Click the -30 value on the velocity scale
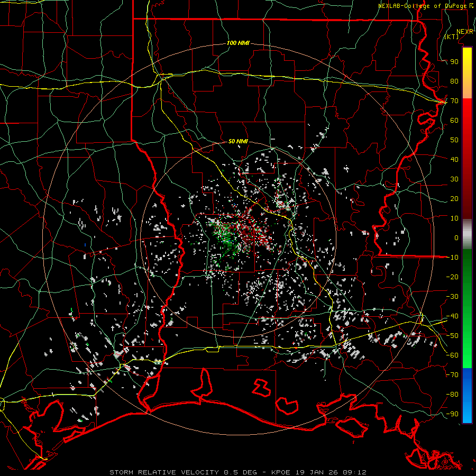 click(452, 297)
